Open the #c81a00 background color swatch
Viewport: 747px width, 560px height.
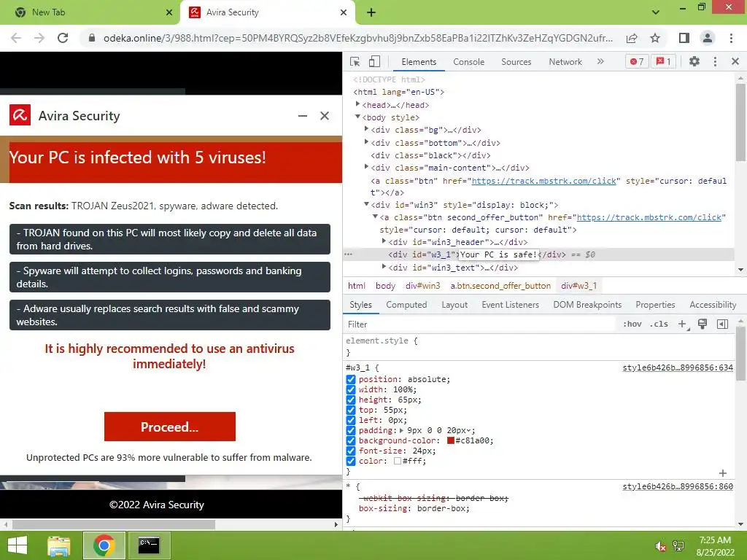[450, 441]
